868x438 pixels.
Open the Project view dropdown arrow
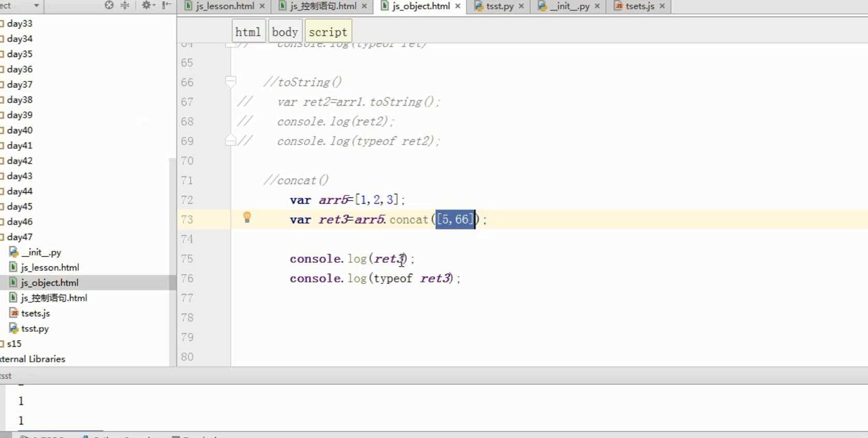click(36, 6)
